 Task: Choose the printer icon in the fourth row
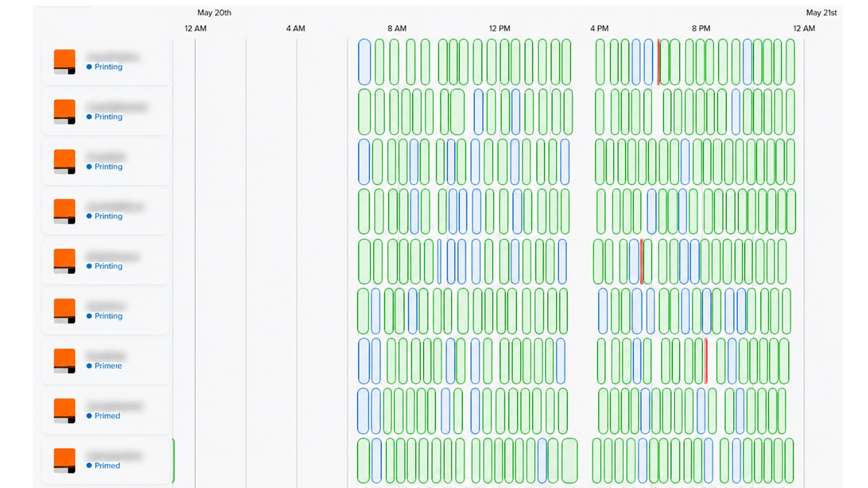coord(65,211)
